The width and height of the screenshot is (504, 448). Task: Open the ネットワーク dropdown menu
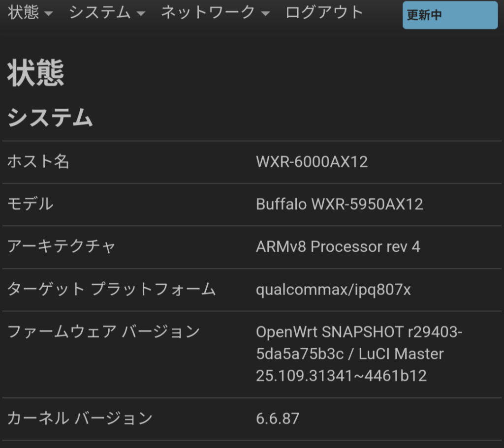pos(215,13)
